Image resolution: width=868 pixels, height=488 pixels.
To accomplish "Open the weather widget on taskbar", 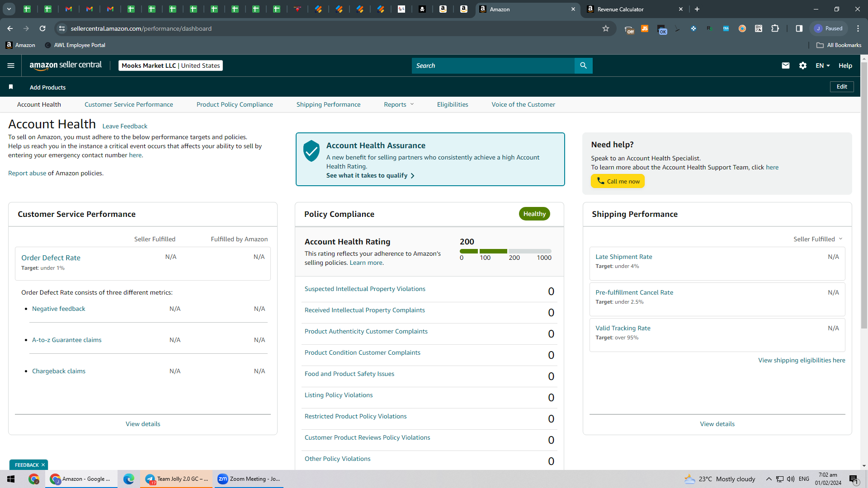I will tap(720, 479).
